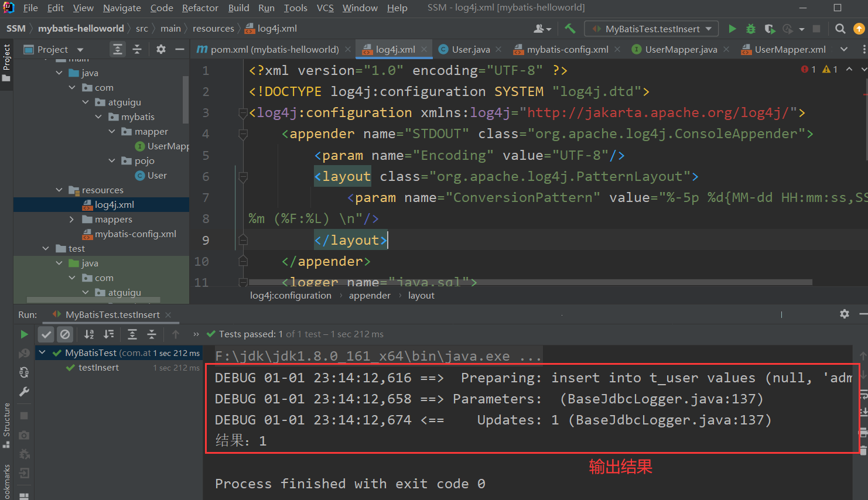Click the Search Everywhere magnifier
Screen dimensions: 868x500
point(840,28)
